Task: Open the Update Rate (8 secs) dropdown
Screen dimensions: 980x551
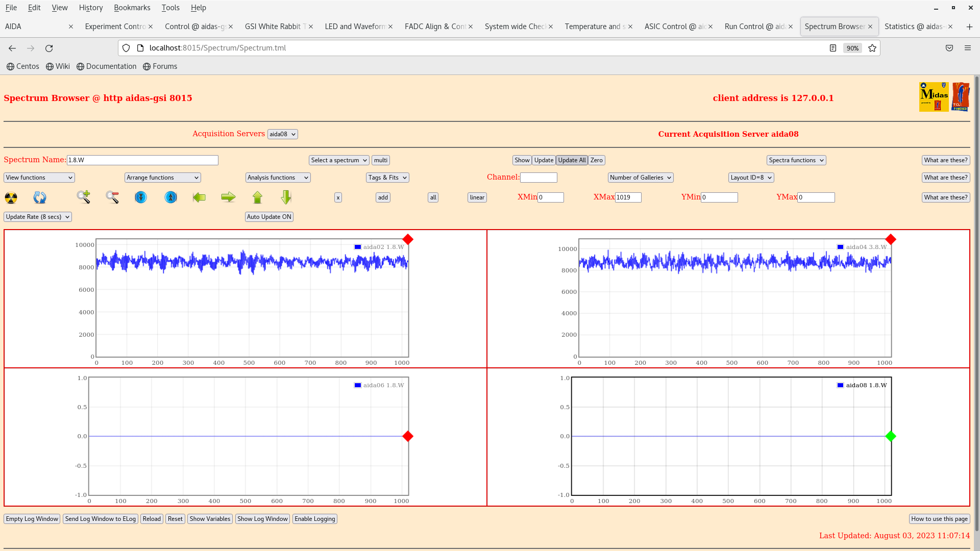Action: (38, 217)
